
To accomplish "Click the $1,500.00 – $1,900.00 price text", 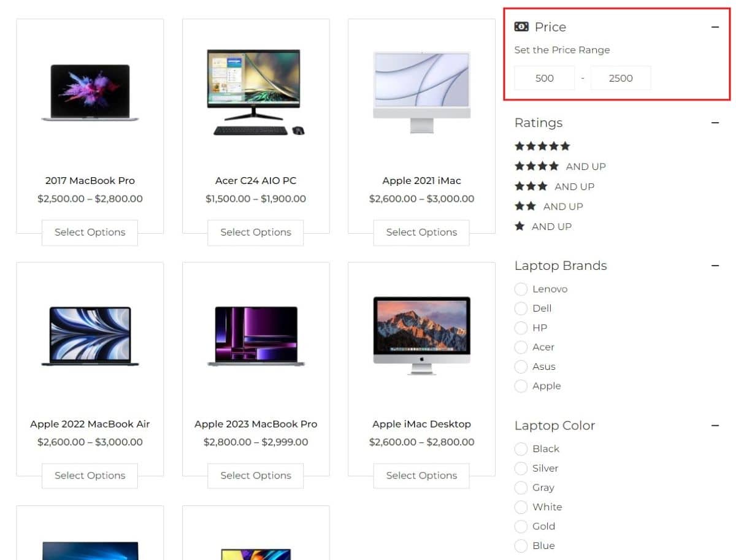I will (x=256, y=199).
